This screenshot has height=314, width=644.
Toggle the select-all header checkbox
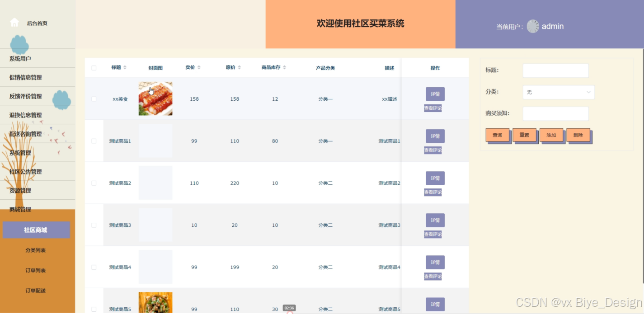coord(94,68)
